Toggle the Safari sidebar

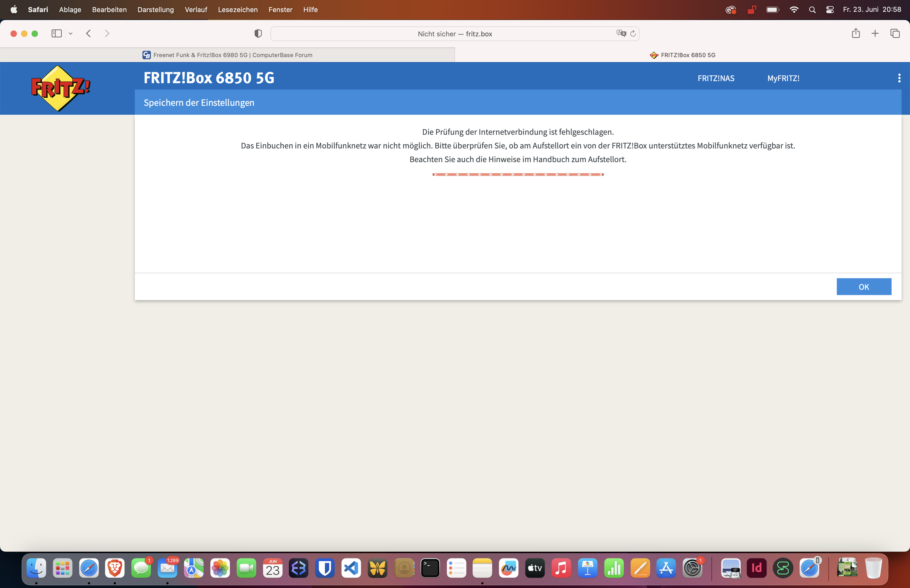pyautogui.click(x=57, y=34)
